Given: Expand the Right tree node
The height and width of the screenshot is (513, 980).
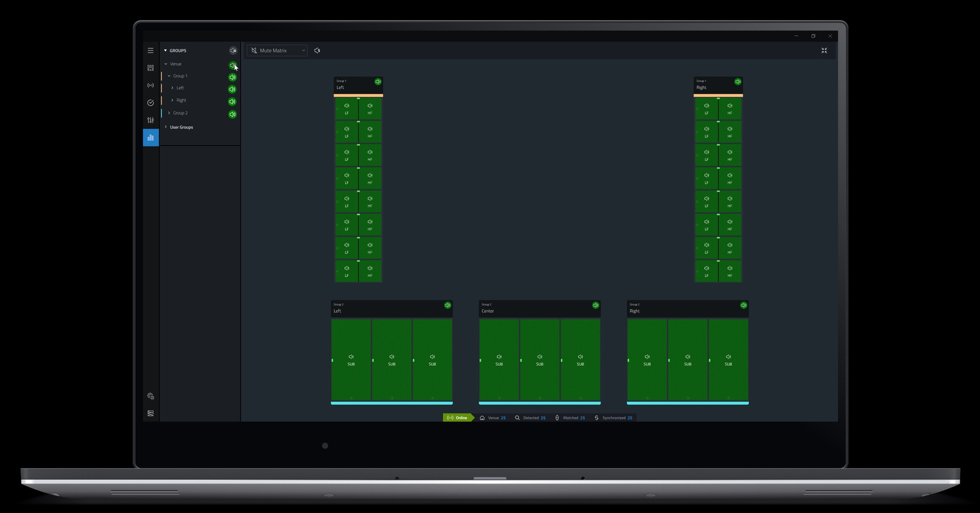Looking at the screenshot, I should (x=173, y=100).
